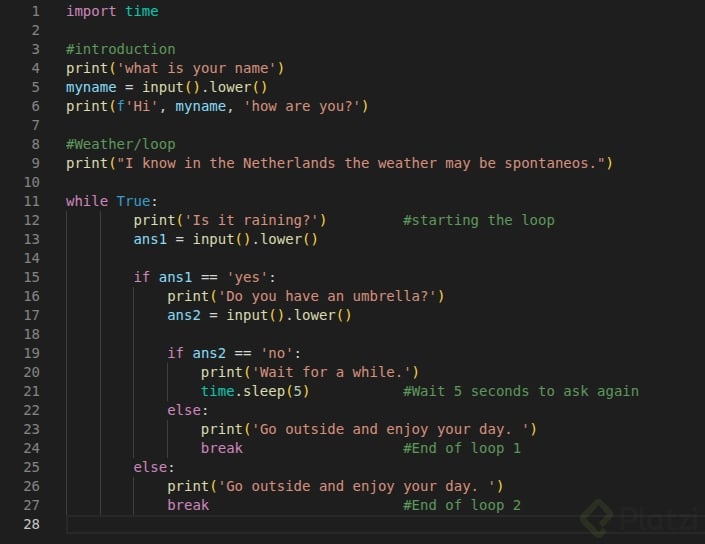This screenshot has height=544, width=705.
Task: Click the 'Do you have an umbrella?' print
Action: (x=306, y=296)
